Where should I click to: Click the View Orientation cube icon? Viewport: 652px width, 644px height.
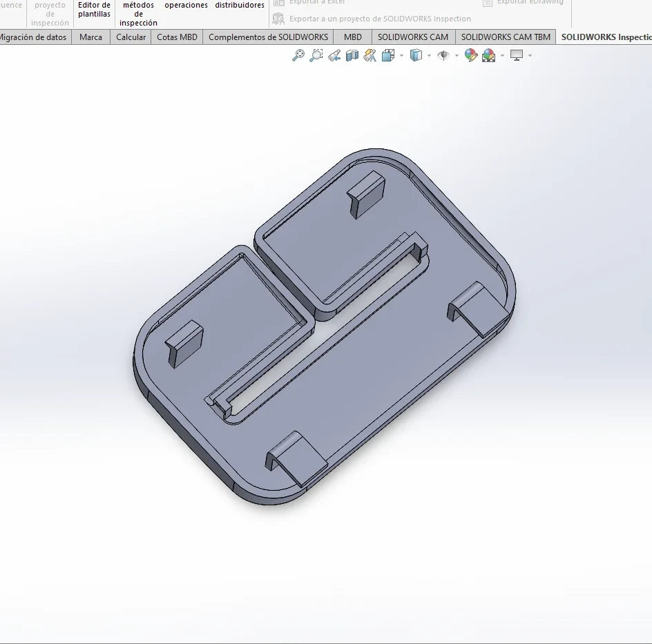pos(388,55)
